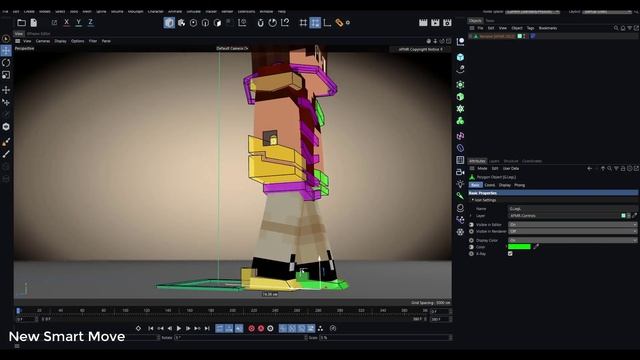The height and width of the screenshot is (360, 640).
Task: Toggle the coordinate system icon left of X
Action: 54,22
